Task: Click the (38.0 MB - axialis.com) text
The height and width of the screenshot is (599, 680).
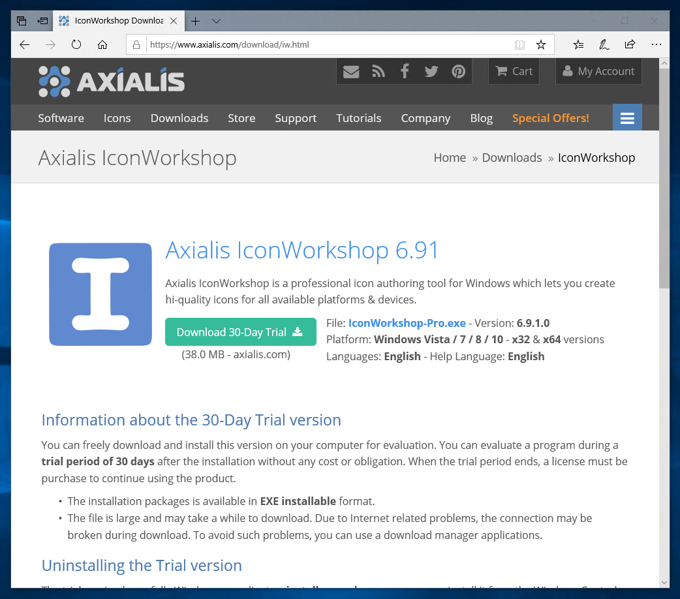Action: tap(236, 354)
